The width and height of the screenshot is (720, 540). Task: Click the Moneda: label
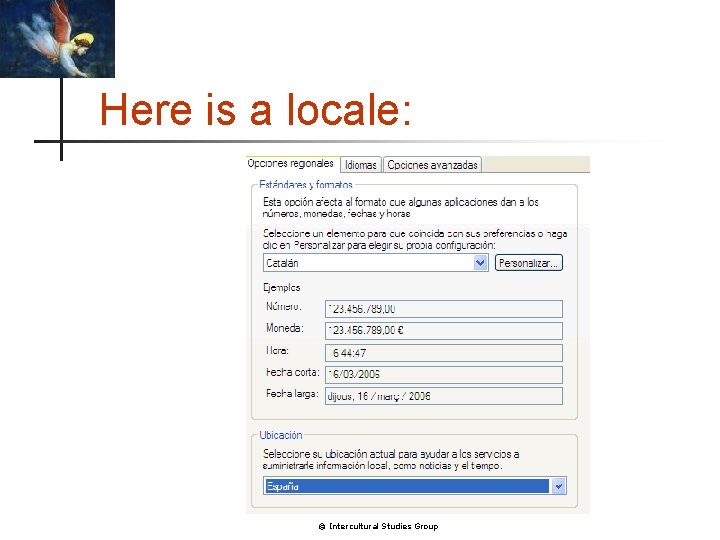click(285, 328)
